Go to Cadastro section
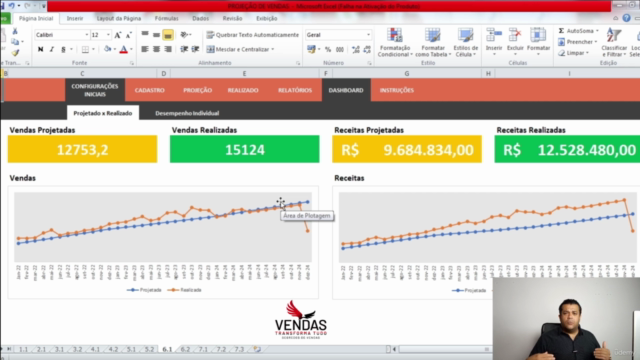 (149, 90)
